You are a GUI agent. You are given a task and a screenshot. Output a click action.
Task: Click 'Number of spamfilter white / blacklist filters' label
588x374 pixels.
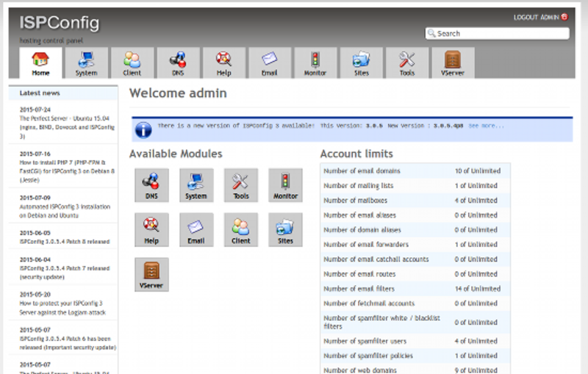click(x=381, y=323)
